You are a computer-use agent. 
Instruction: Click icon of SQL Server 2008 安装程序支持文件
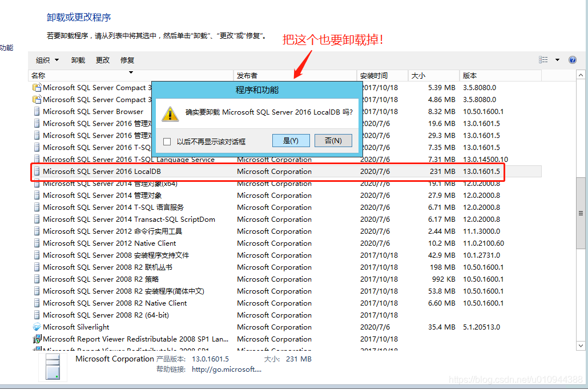pos(37,255)
